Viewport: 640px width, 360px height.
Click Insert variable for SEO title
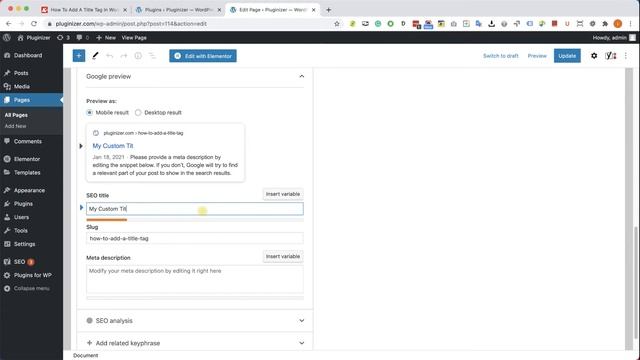pos(283,194)
